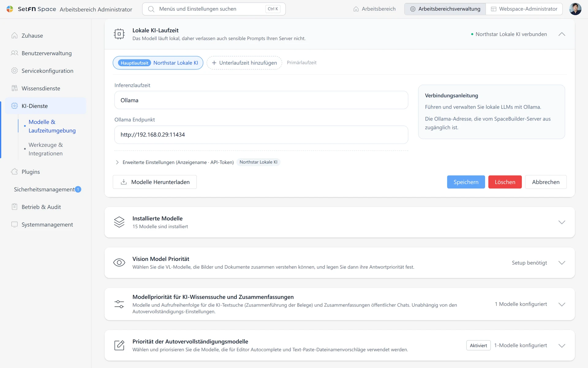588x368 pixels.
Task: Click the SetFn Space logo icon
Action: (10, 9)
